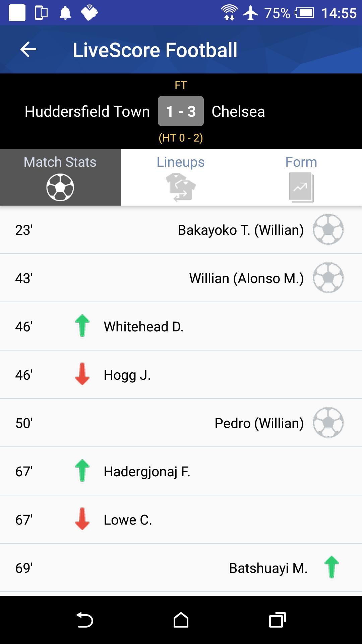362x644 pixels.
Task: Open the 50' Pedro goal event row
Action: tap(181, 423)
